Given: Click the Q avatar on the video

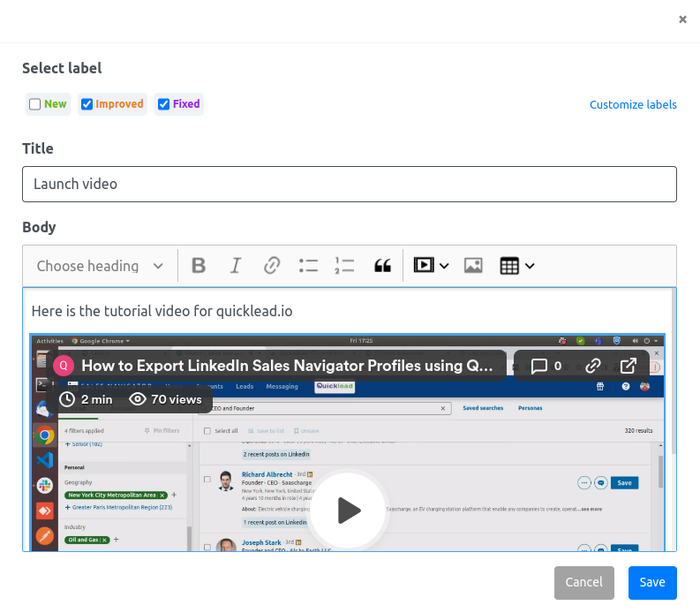Looking at the screenshot, I should coord(64,366).
